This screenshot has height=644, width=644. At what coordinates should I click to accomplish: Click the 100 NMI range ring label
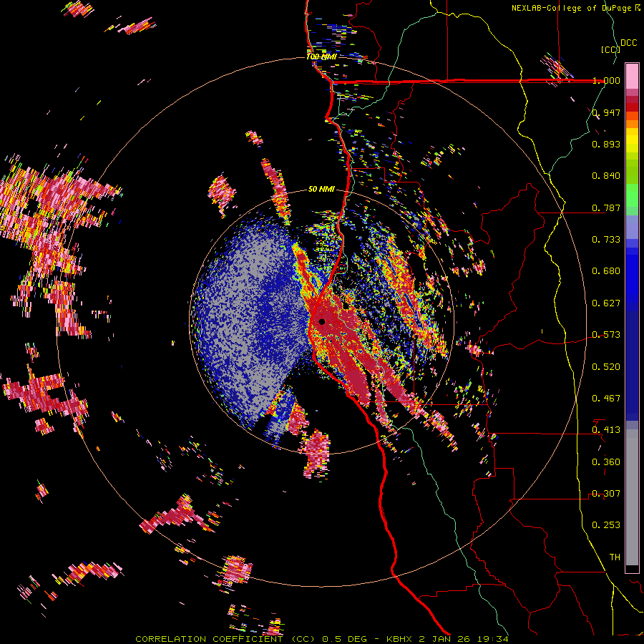pos(321,57)
